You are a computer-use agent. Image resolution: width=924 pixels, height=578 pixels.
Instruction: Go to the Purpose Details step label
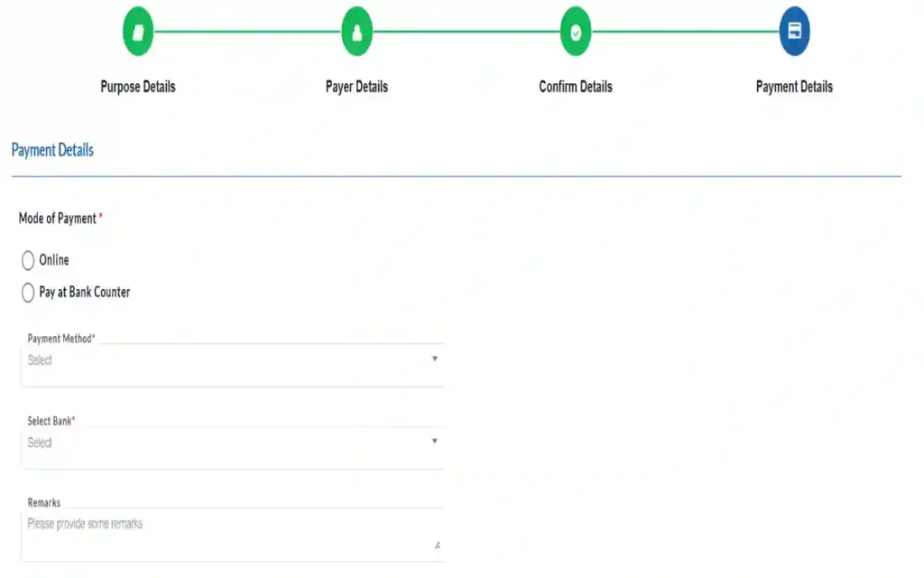(138, 88)
